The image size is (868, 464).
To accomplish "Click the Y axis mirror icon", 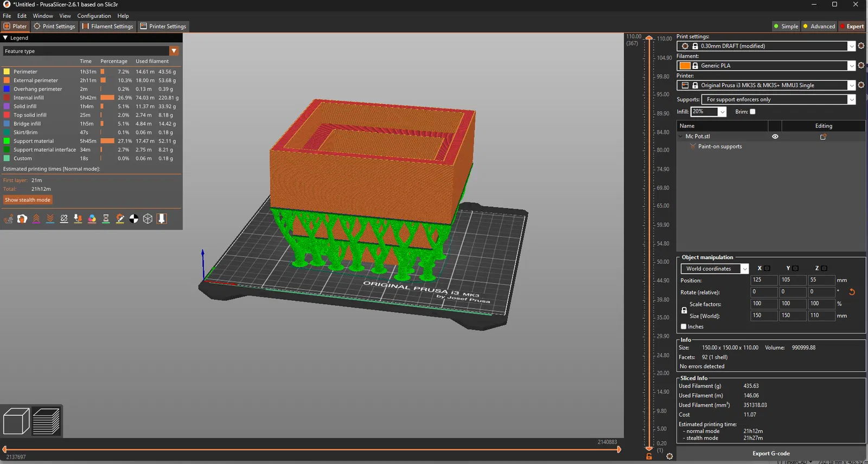I will [x=795, y=268].
